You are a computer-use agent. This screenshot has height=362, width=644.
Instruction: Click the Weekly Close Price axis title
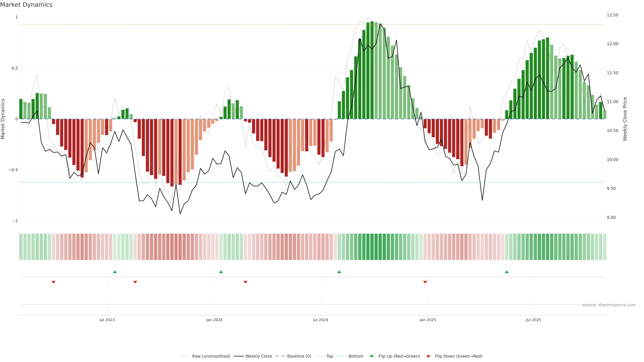[625, 119]
